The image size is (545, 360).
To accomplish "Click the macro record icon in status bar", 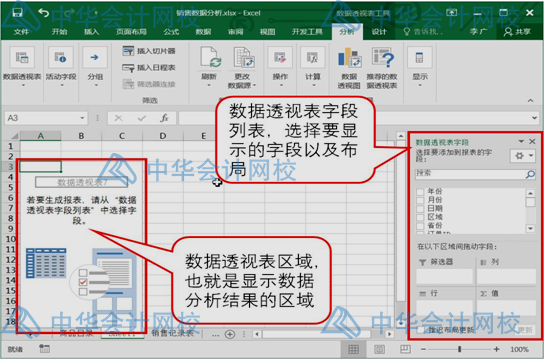I will tap(44, 349).
